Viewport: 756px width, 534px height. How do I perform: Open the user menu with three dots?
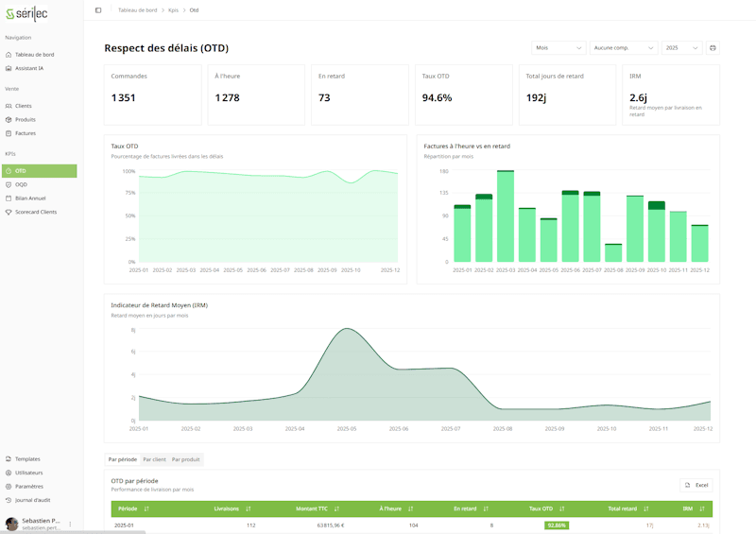tap(70, 524)
